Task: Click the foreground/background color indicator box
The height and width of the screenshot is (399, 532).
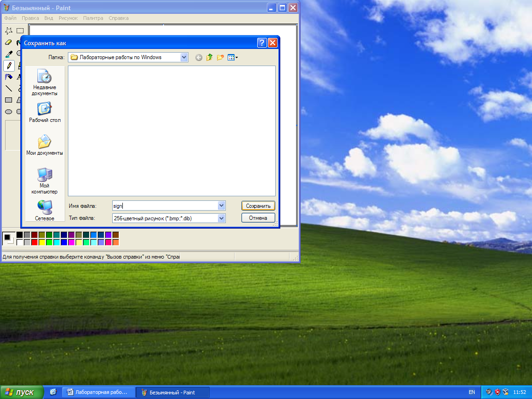Action: 9,238
